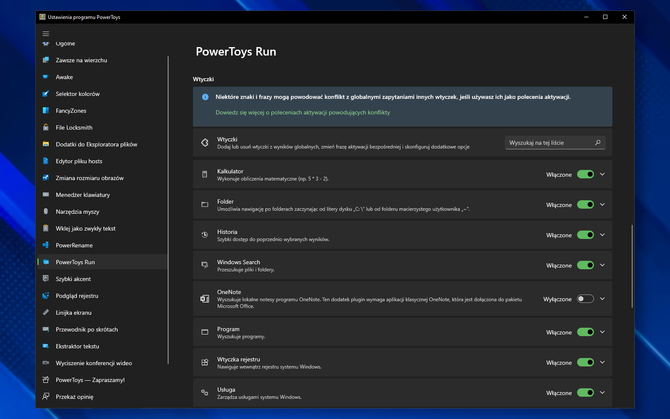The image size is (670, 419).
Task: Expand the Windows Search plugin chevron
Action: (x=602, y=265)
